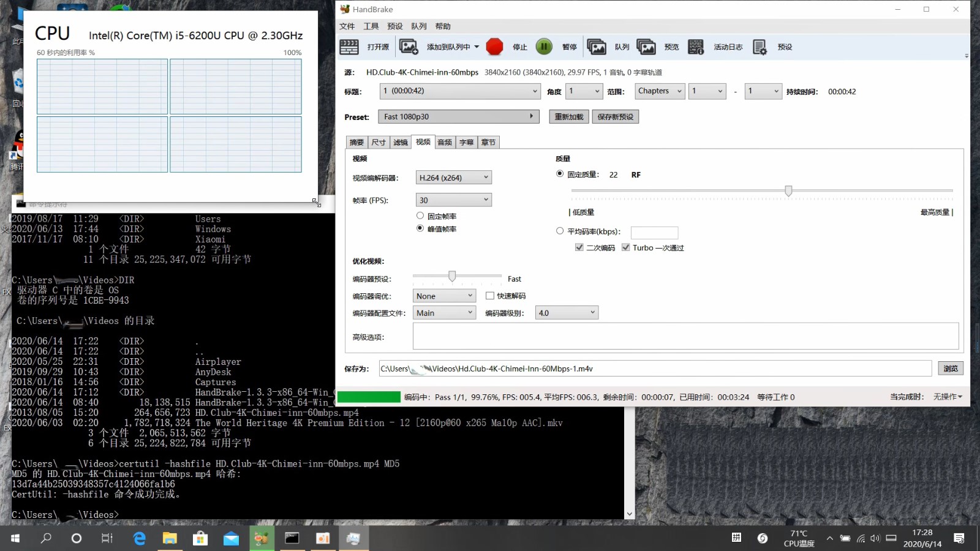Click the Presets panel icon
This screenshot has width=980, height=551.
click(759, 47)
